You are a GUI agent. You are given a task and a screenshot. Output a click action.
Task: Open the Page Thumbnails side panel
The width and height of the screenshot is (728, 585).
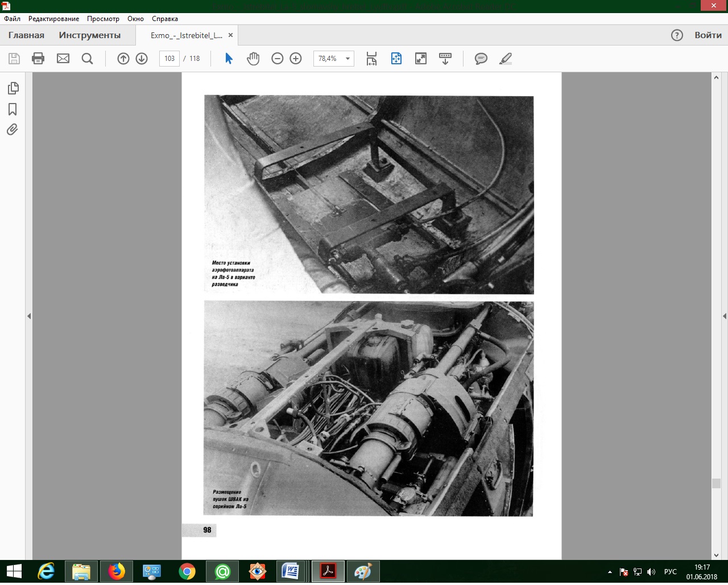[x=13, y=88]
